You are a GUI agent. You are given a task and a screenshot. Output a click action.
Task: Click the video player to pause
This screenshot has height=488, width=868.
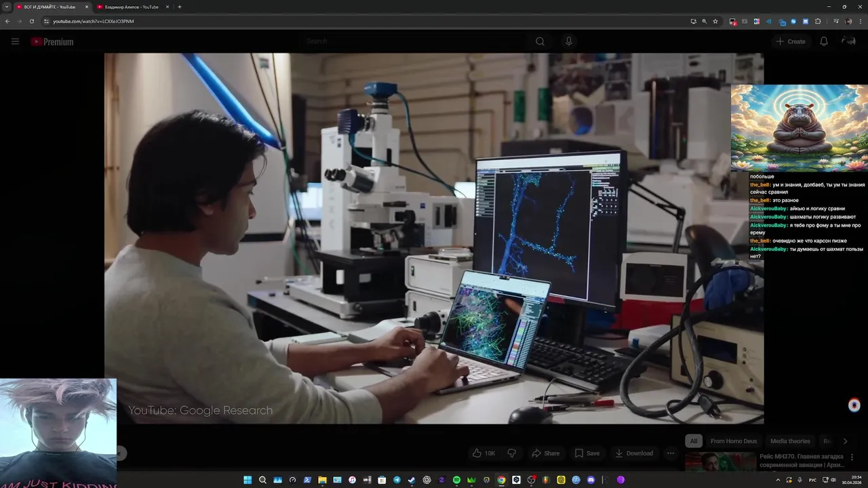click(434, 239)
